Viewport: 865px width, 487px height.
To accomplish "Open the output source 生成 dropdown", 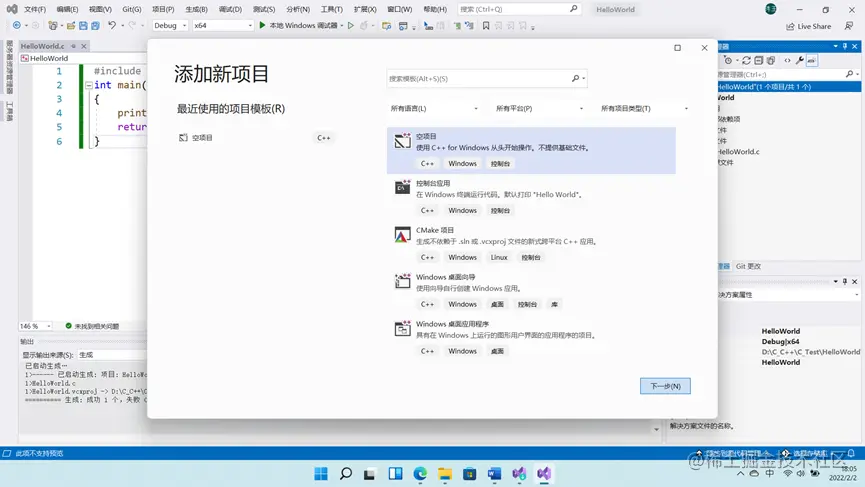I will 113,355.
